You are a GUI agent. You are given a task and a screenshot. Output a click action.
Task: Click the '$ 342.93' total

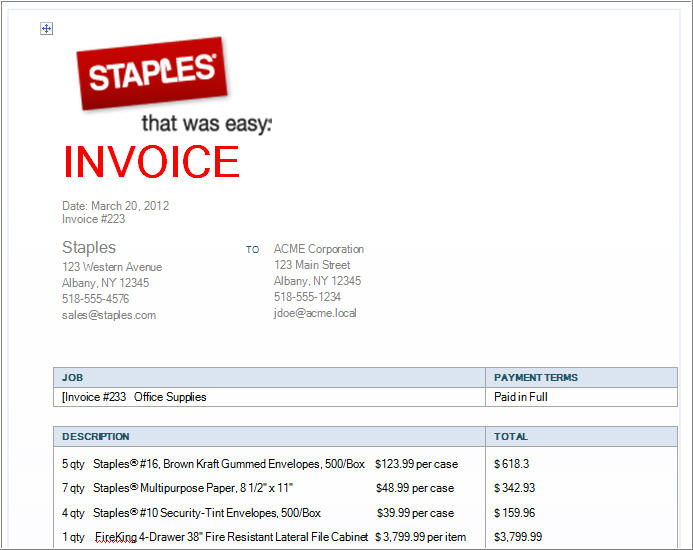(x=514, y=488)
